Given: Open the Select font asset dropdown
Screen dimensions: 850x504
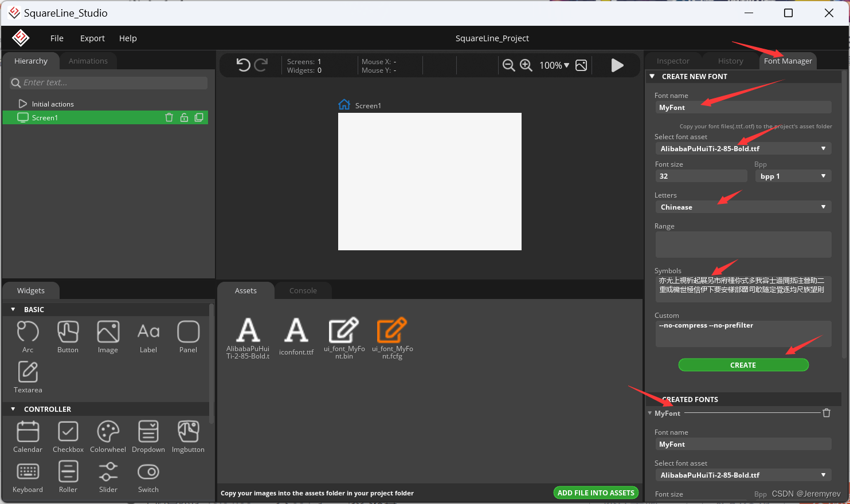Looking at the screenshot, I should click(743, 148).
